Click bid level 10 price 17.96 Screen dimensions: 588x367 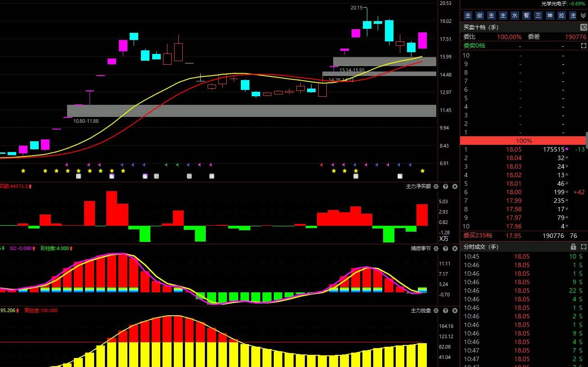(514, 226)
